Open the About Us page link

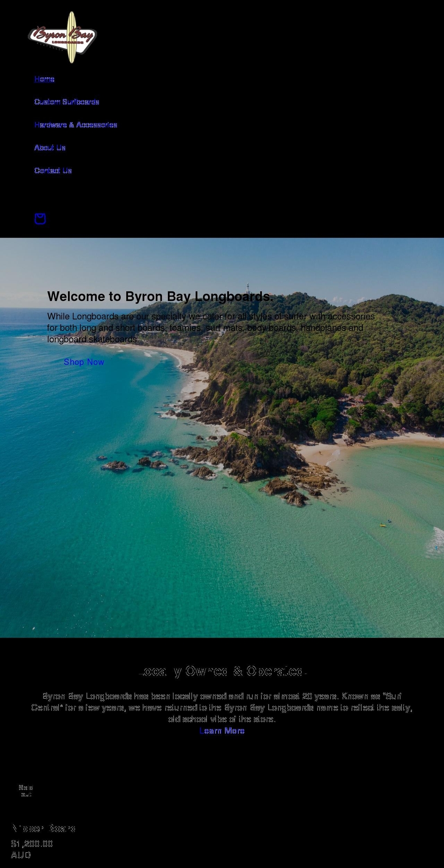(x=50, y=148)
